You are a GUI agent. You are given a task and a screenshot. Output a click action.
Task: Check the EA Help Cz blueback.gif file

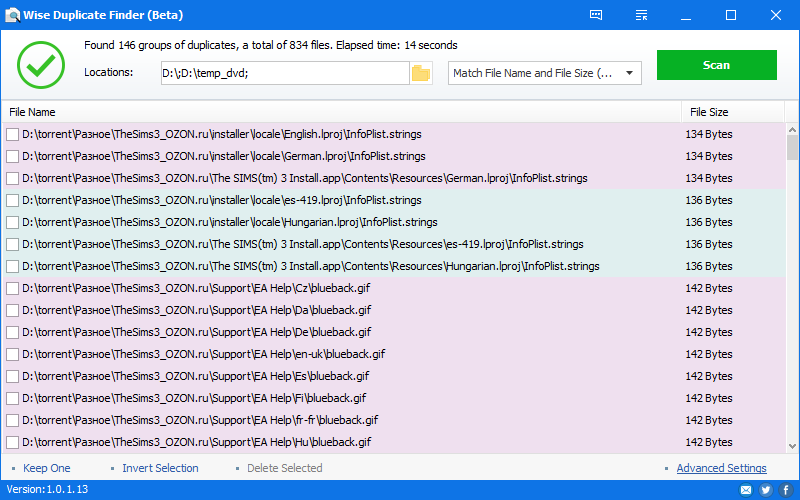(12, 288)
